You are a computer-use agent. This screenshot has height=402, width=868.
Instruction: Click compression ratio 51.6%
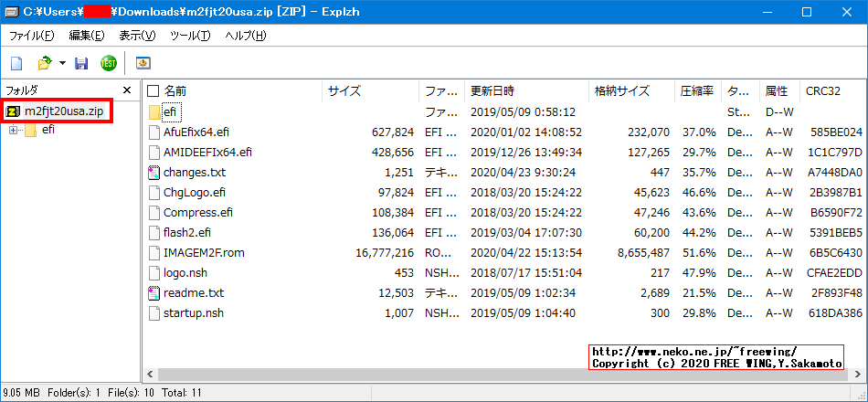(x=699, y=253)
